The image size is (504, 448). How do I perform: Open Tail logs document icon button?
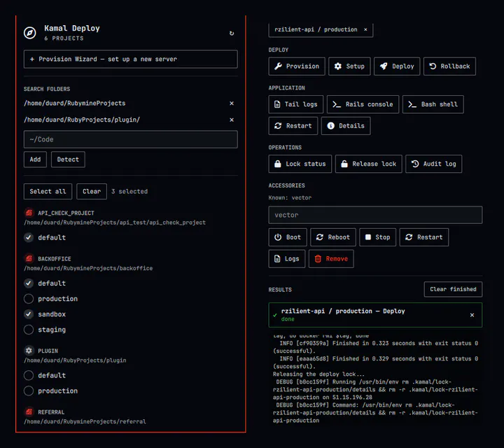(x=295, y=104)
